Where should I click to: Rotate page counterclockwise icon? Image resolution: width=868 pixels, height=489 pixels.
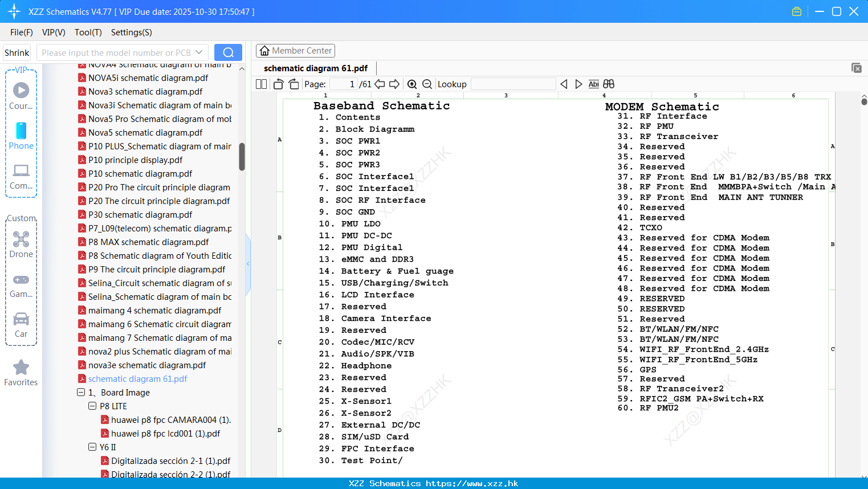[x=278, y=84]
